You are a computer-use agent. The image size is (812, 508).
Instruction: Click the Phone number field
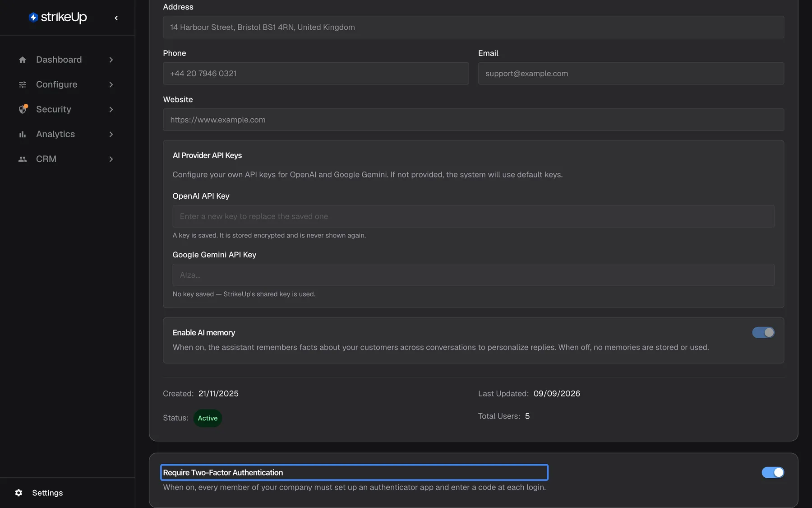point(316,73)
